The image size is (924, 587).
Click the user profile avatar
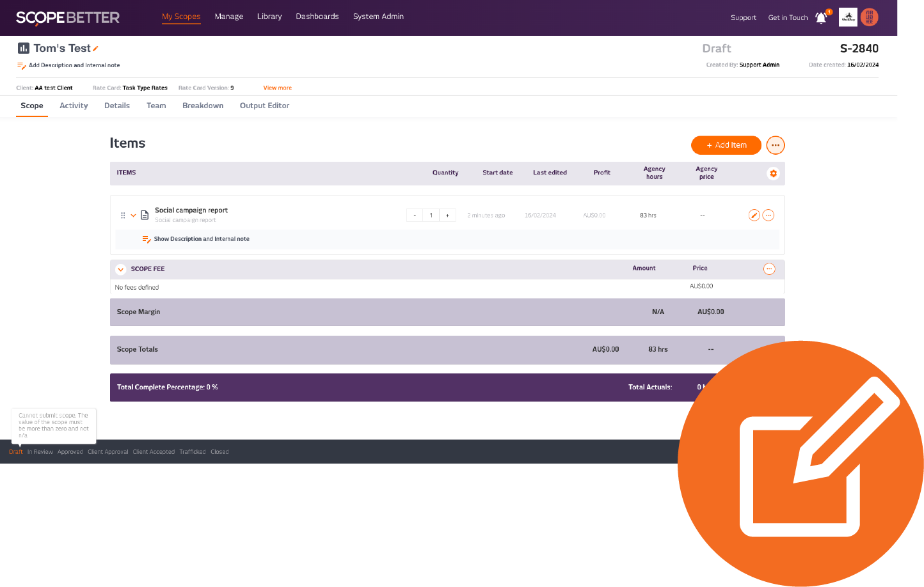point(869,17)
